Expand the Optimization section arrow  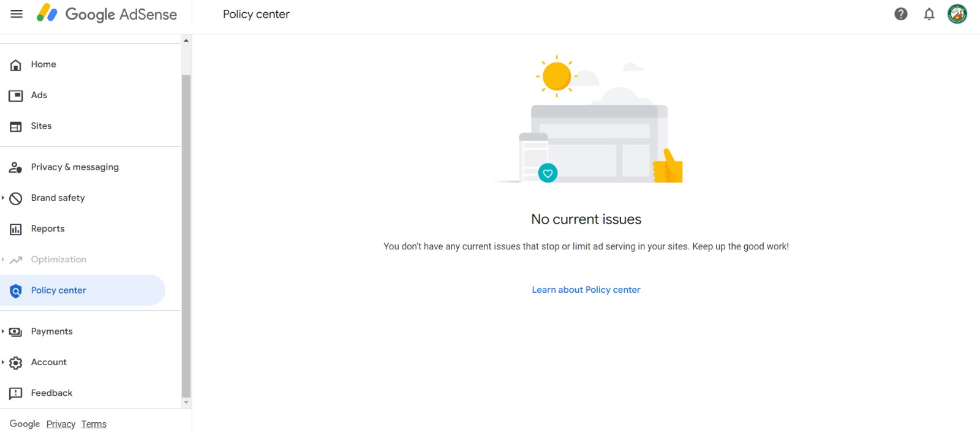click(3, 260)
